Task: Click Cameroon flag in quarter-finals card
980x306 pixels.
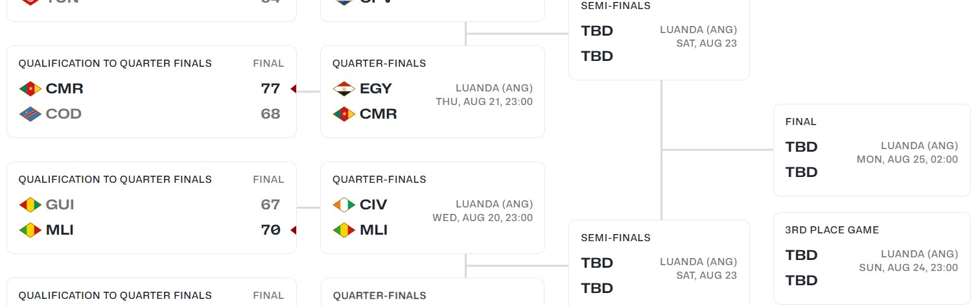Action: pos(344,114)
